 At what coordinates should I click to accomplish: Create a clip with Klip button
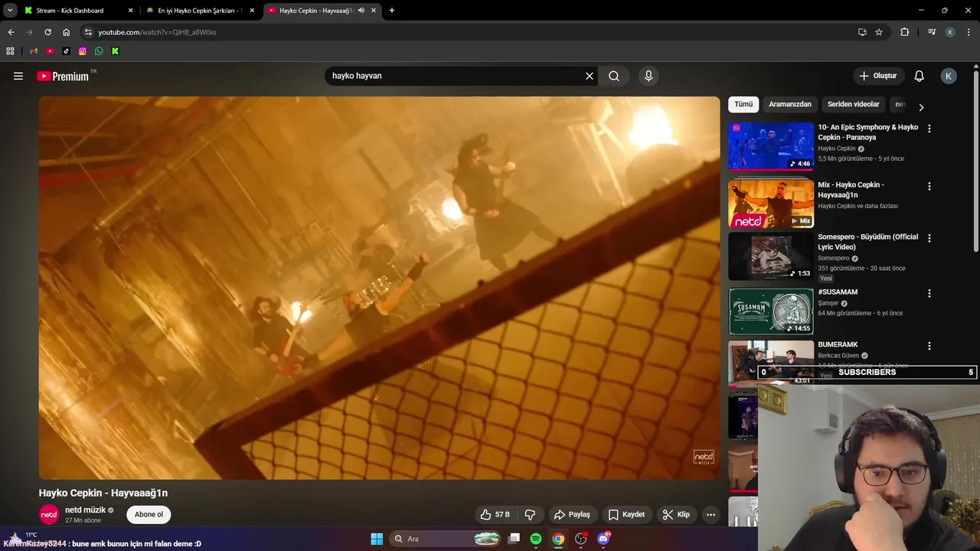pyautogui.click(x=676, y=514)
